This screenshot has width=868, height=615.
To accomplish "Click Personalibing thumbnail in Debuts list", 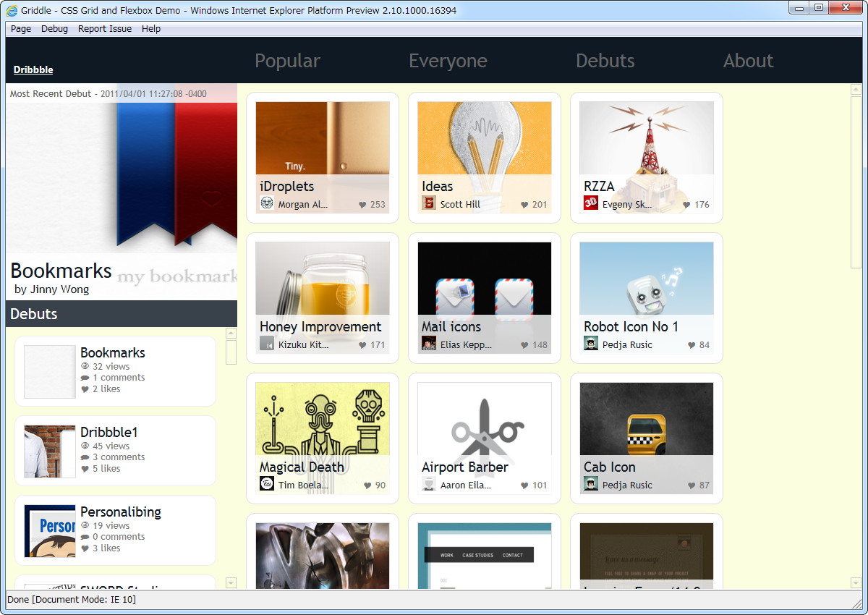I will point(50,531).
